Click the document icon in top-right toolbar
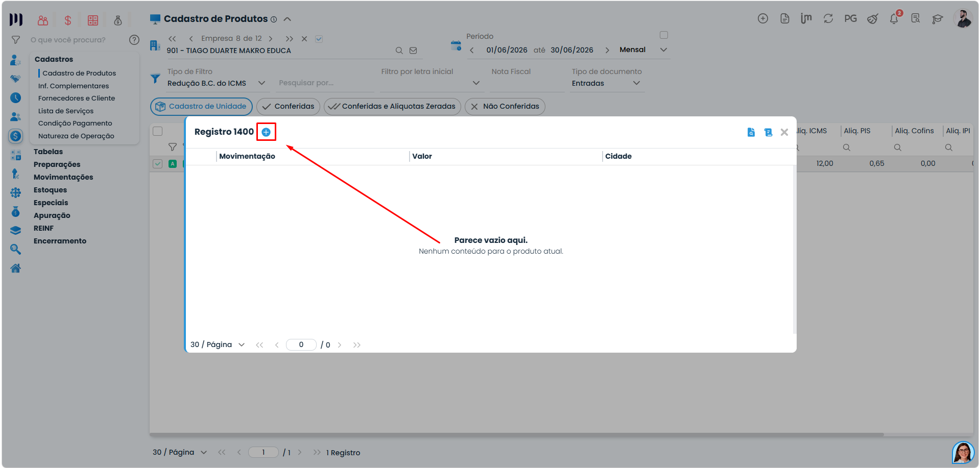The height and width of the screenshot is (468, 980). point(785,18)
